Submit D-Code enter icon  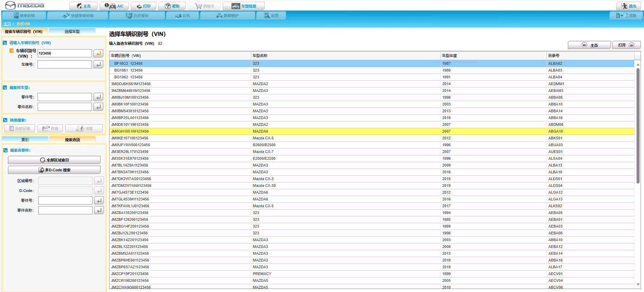click(99, 191)
